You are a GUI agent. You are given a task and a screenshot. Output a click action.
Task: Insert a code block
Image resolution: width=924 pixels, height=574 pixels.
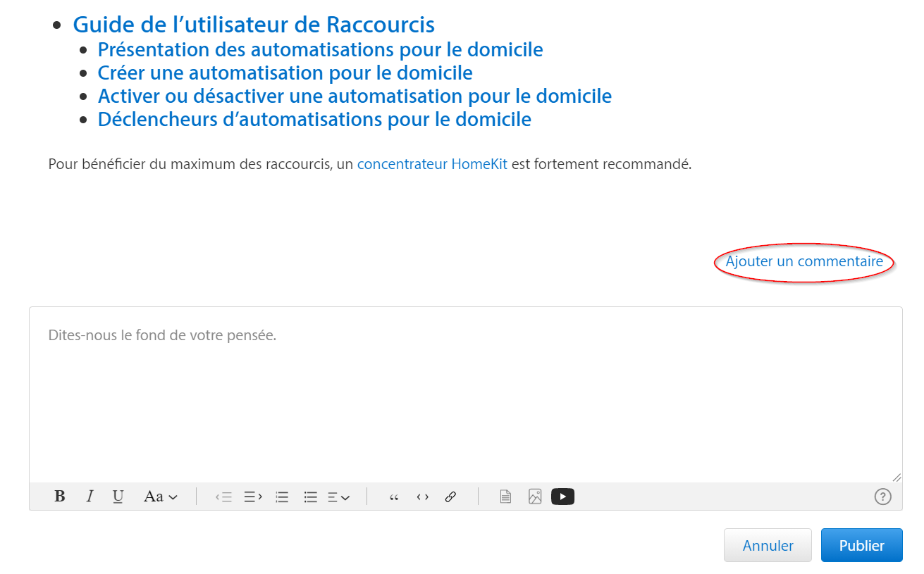click(422, 497)
